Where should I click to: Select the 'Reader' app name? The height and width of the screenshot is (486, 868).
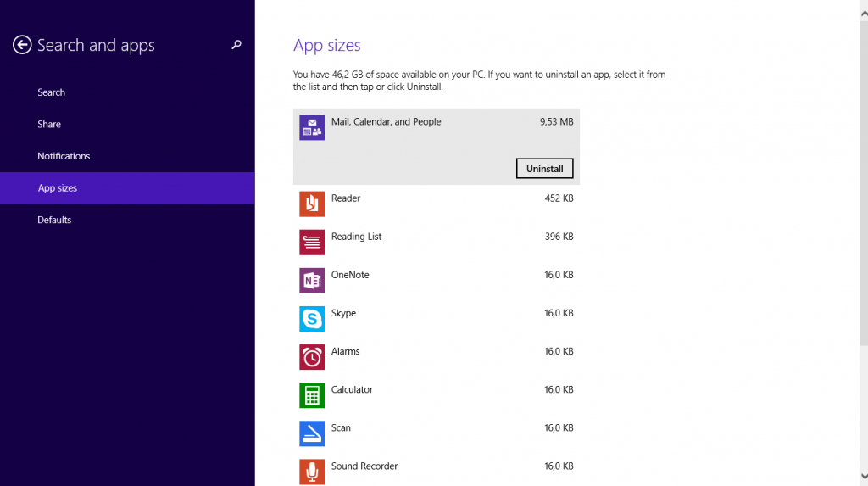[346, 198]
